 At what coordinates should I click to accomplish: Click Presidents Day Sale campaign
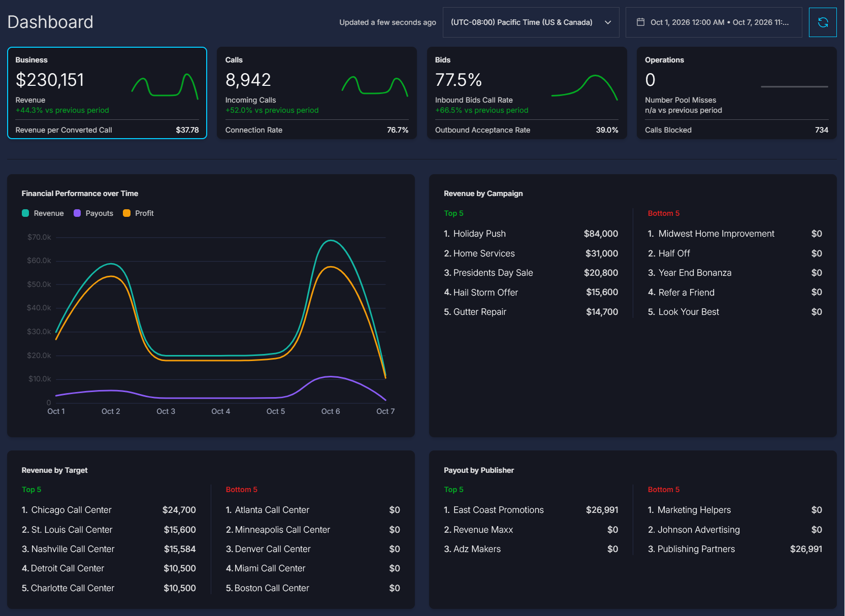(531, 273)
